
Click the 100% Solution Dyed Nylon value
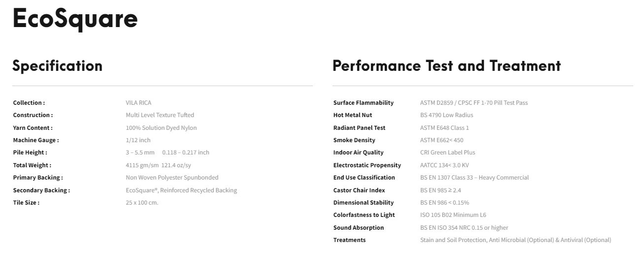tap(161, 128)
